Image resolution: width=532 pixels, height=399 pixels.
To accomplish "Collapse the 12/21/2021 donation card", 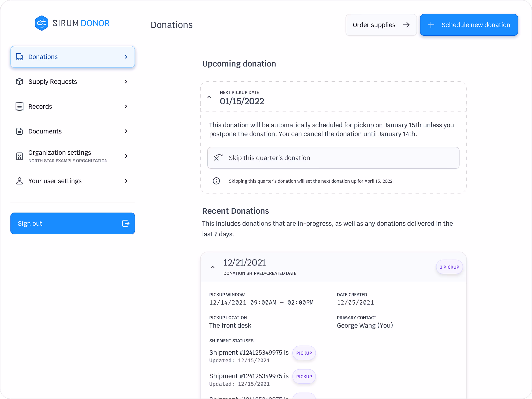I will coord(213,267).
